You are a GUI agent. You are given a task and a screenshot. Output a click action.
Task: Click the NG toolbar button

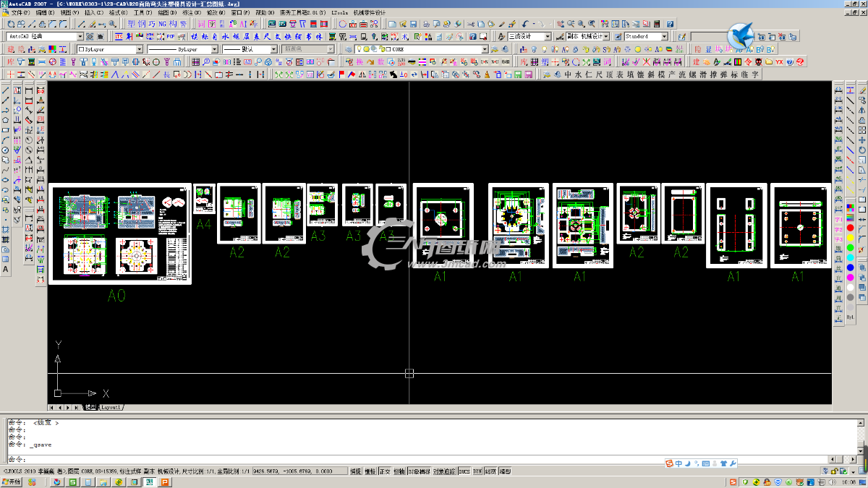pos(162,24)
